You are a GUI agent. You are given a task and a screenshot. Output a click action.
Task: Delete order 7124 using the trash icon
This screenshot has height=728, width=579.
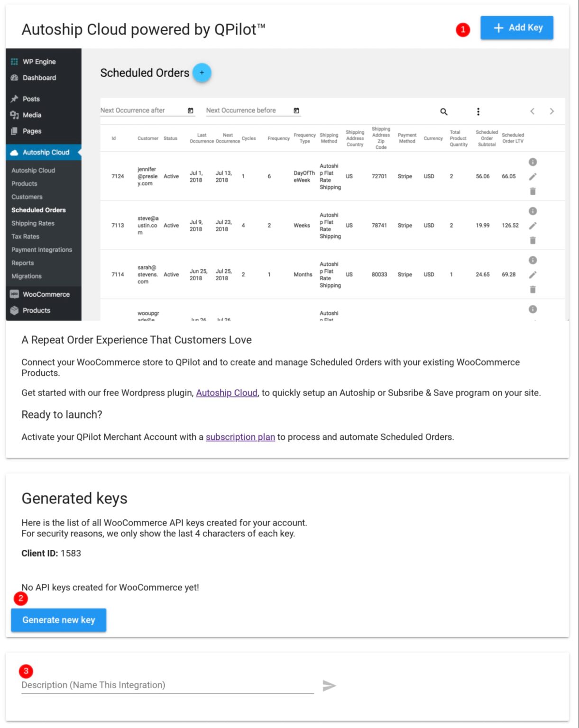tap(533, 191)
